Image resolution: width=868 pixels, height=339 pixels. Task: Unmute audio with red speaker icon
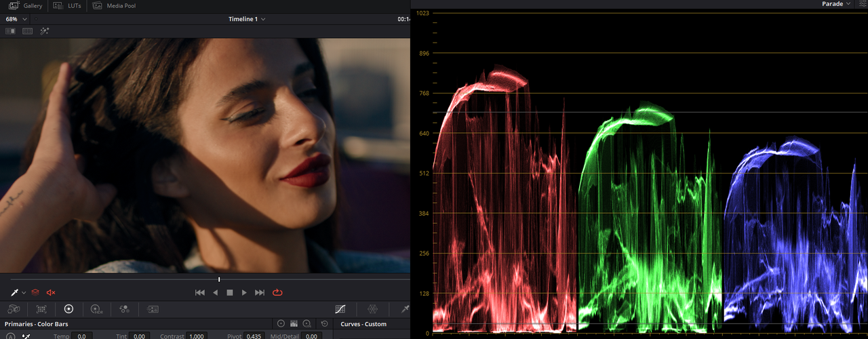51,292
